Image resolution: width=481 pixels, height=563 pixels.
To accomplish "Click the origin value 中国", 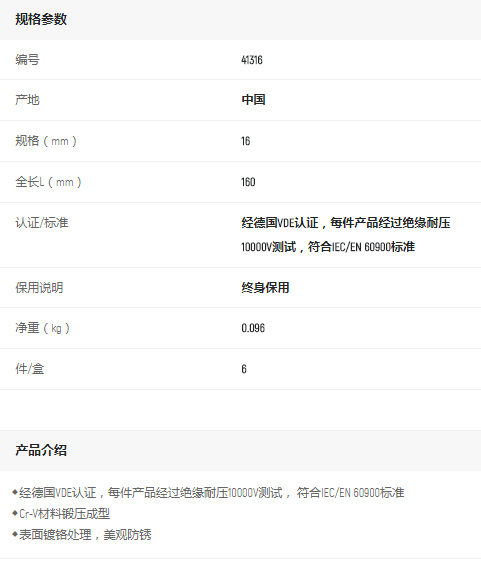I will 253,100.
